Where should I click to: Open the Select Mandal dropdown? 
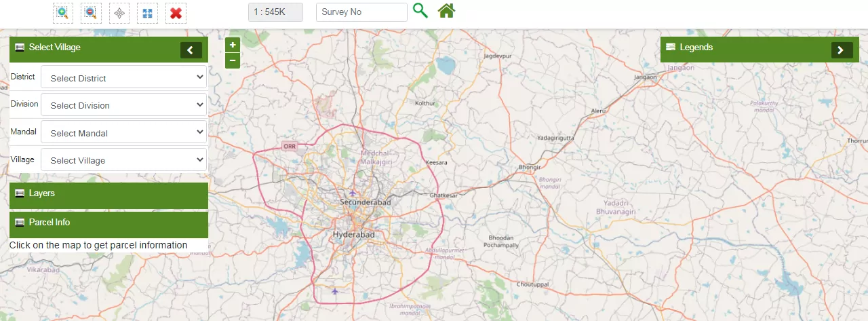pos(123,132)
